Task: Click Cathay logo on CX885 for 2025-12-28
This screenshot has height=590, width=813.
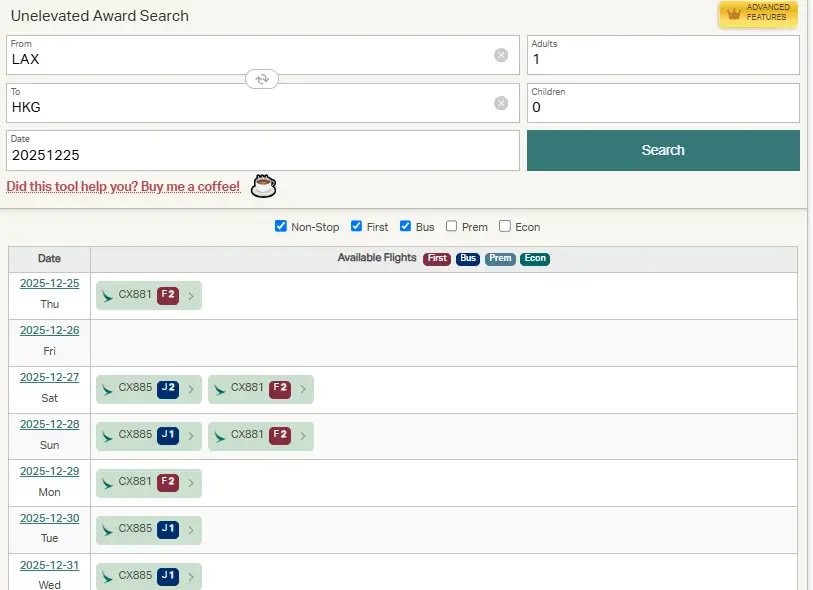Action: [107, 437]
